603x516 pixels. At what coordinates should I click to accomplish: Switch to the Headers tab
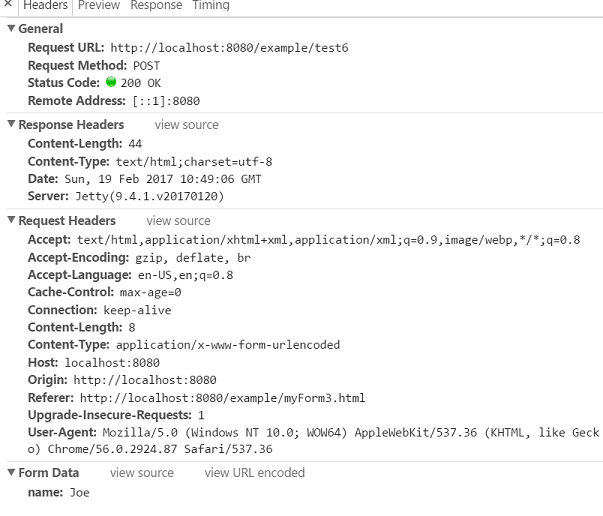(x=45, y=5)
